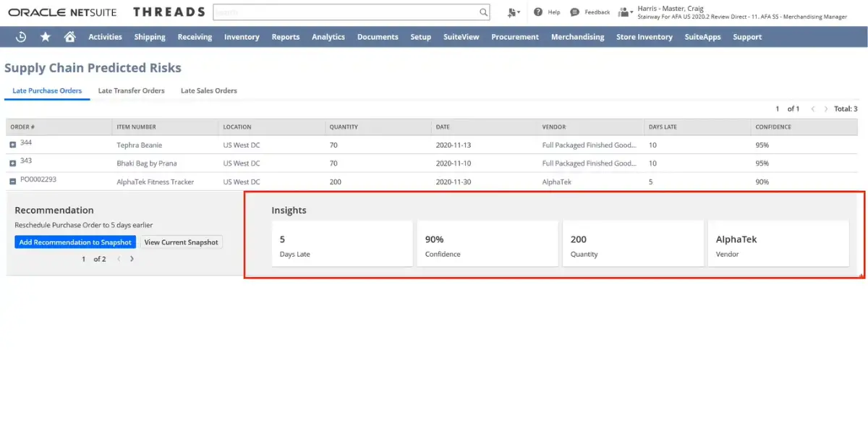This screenshot has width=868, height=434.
Task: Click the search magnifier icon
Action: (483, 12)
